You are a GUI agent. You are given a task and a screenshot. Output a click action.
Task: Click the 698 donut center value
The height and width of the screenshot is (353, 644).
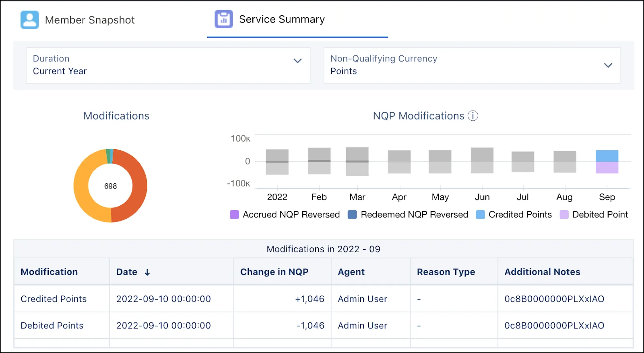[x=110, y=186]
